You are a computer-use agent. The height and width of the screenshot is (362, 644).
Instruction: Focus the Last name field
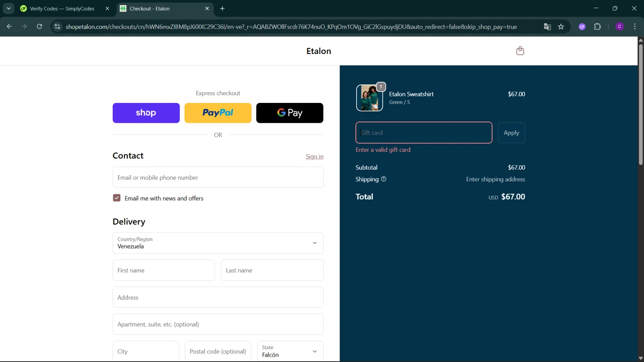[x=272, y=270]
